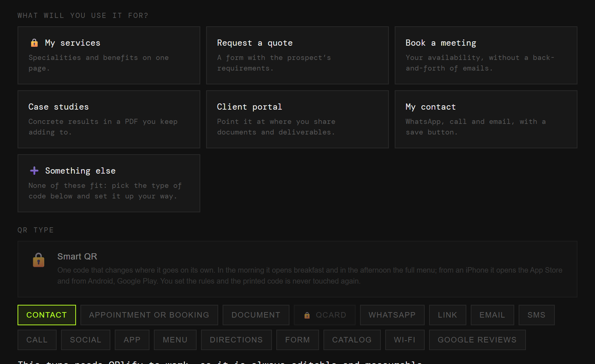Pick the Book a meeting card
Image resolution: width=595 pixels, height=364 pixels.
486,55
